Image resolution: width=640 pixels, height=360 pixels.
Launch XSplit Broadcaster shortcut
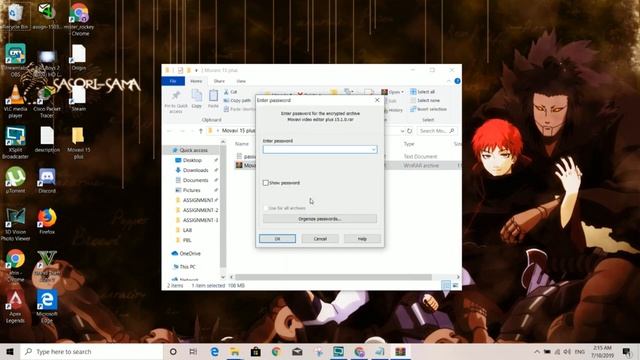pos(15,142)
